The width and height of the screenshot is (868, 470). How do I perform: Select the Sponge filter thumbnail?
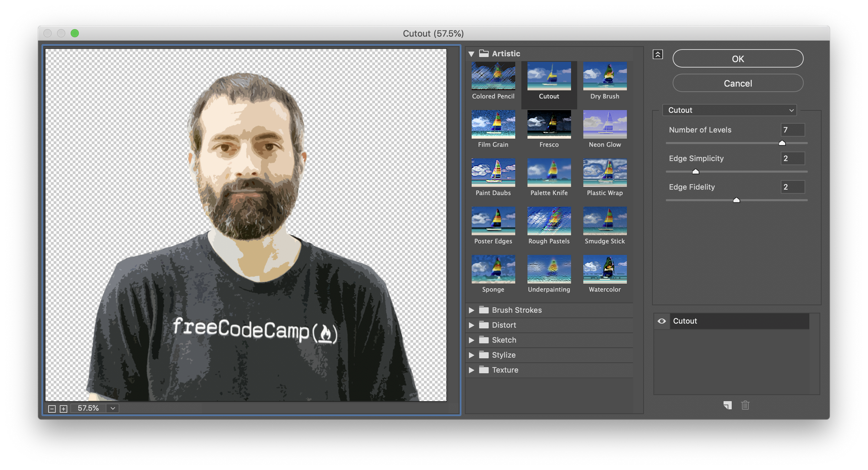(493, 269)
